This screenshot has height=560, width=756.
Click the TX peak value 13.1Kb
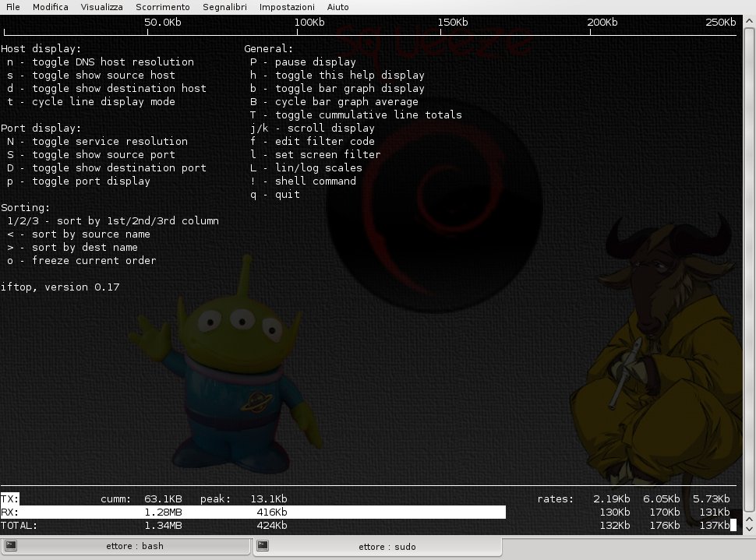pyautogui.click(x=269, y=498)
